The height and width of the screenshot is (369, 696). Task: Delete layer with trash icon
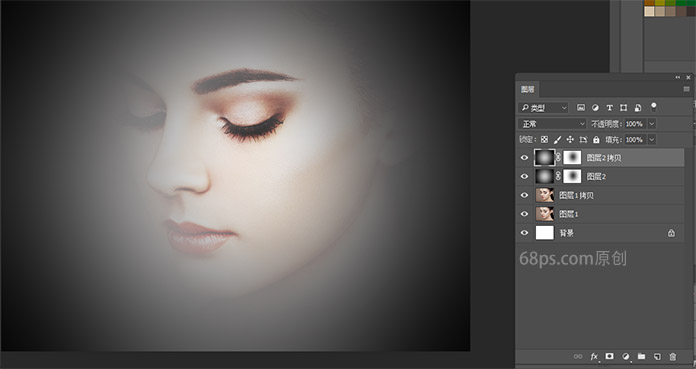click(x=672, y=356)
